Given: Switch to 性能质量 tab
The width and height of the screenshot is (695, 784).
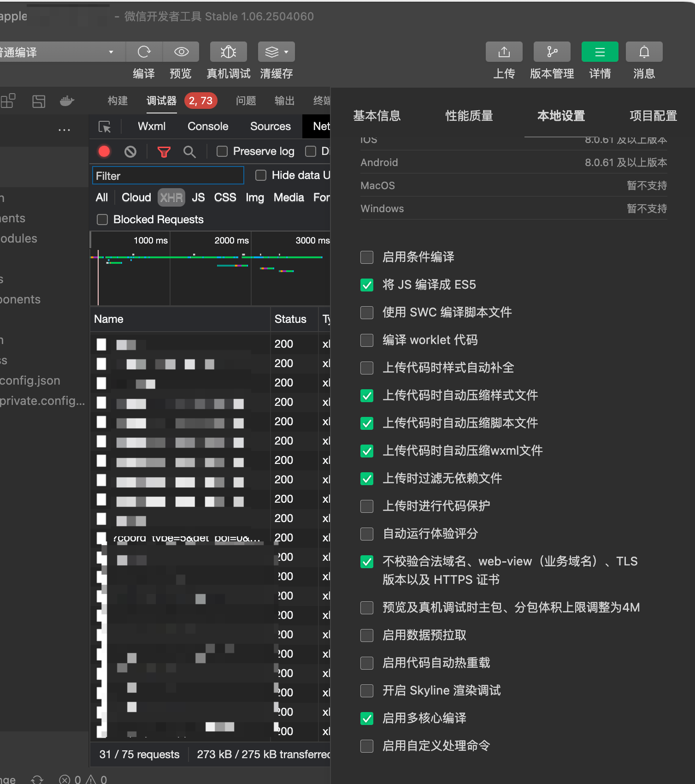Looking at the screenshot, I should coord(469,116).
